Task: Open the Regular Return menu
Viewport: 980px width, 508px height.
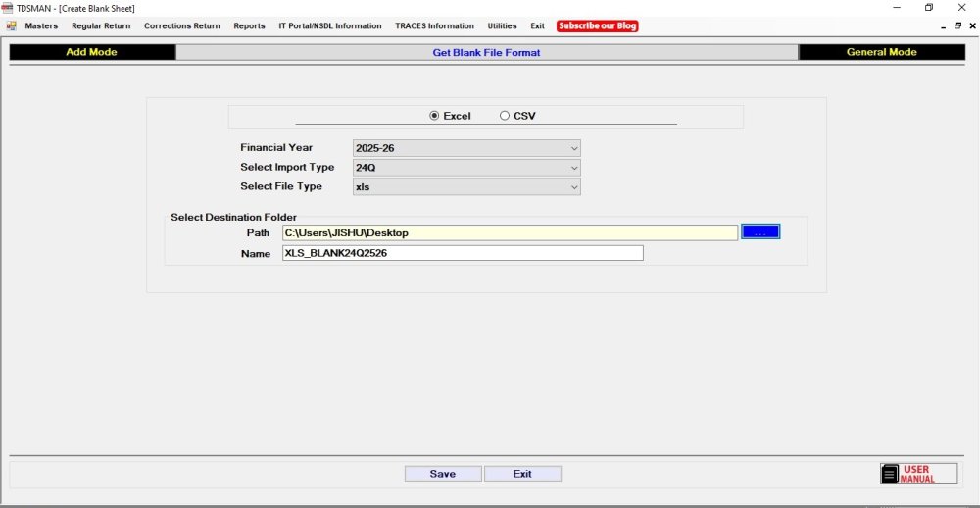Action: [101, 26]
